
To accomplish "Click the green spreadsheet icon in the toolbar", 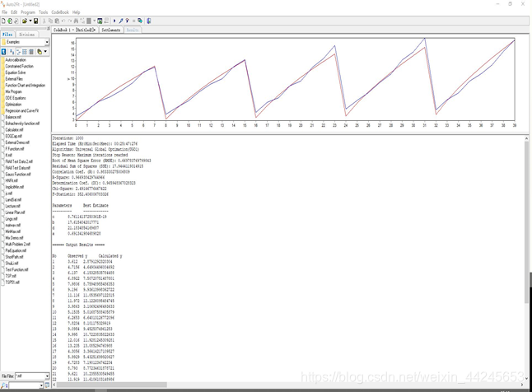I will [x=100, y=21].
